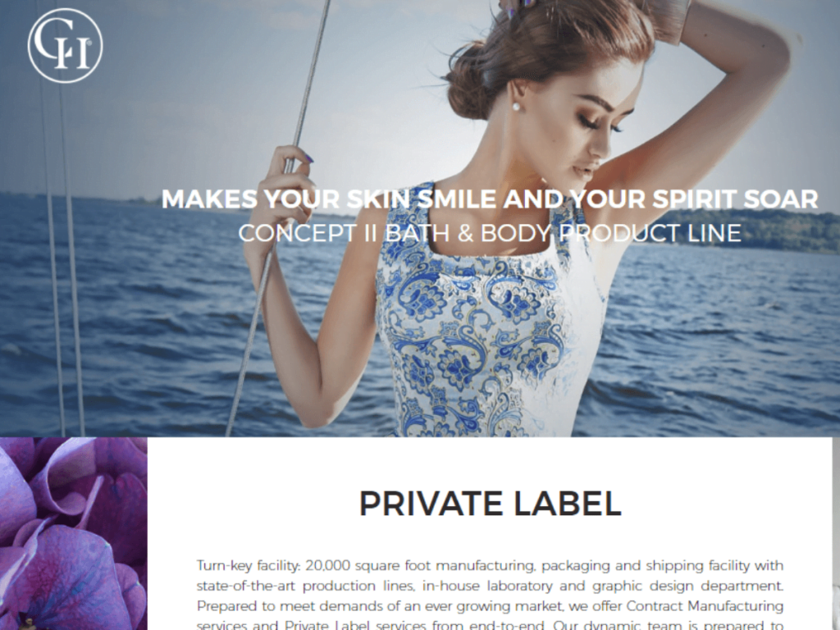Click the CII circular logo
This screenshot has width=840, height=630.
pos(65,46)
